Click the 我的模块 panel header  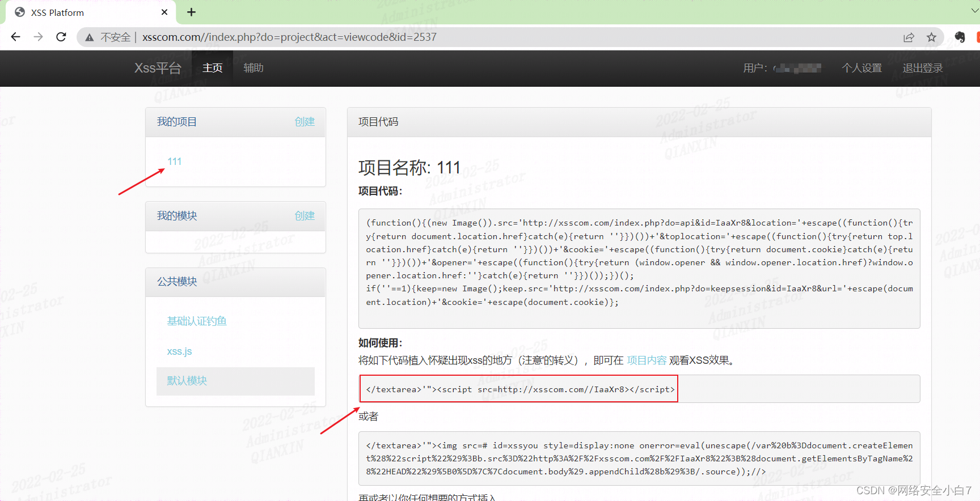[235, 216]
